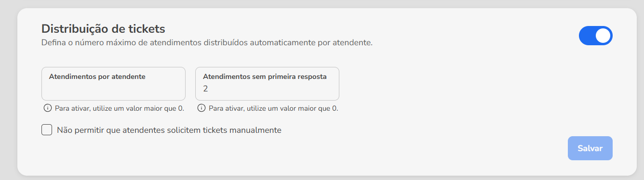The width and height of the screenshot is (644, 180).
Task: Click info icon below Atendimentos sem primeira resposta
Action: pyautogui.click(x=201, y=108)
